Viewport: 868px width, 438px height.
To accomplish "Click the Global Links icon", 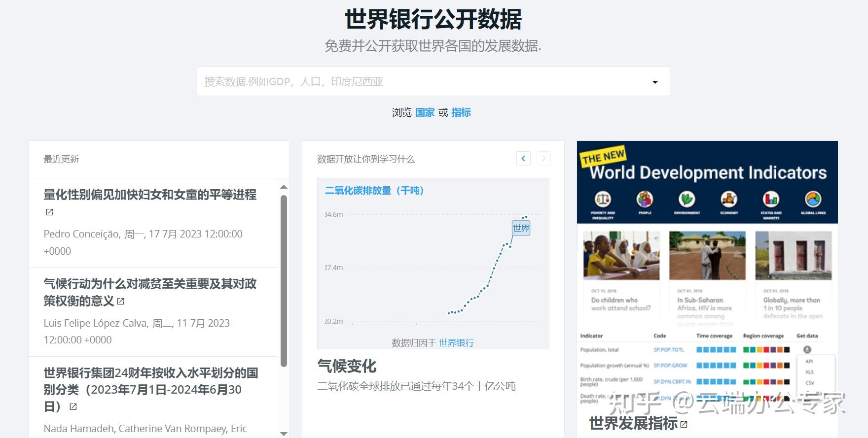I will [813, 200].
